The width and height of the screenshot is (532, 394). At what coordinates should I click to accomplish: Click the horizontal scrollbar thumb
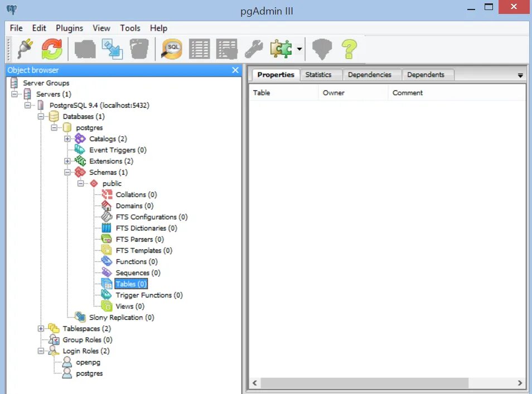point(364,383)
